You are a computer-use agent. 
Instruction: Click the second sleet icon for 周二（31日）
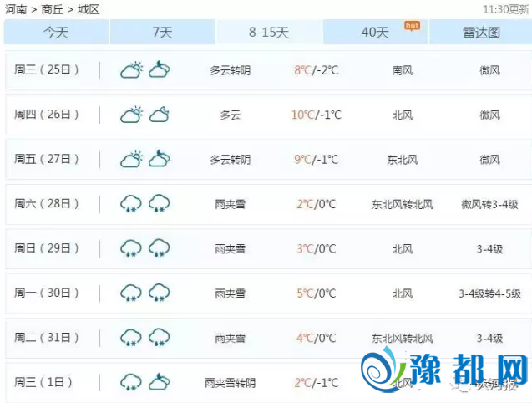click(x=160, y=338)
